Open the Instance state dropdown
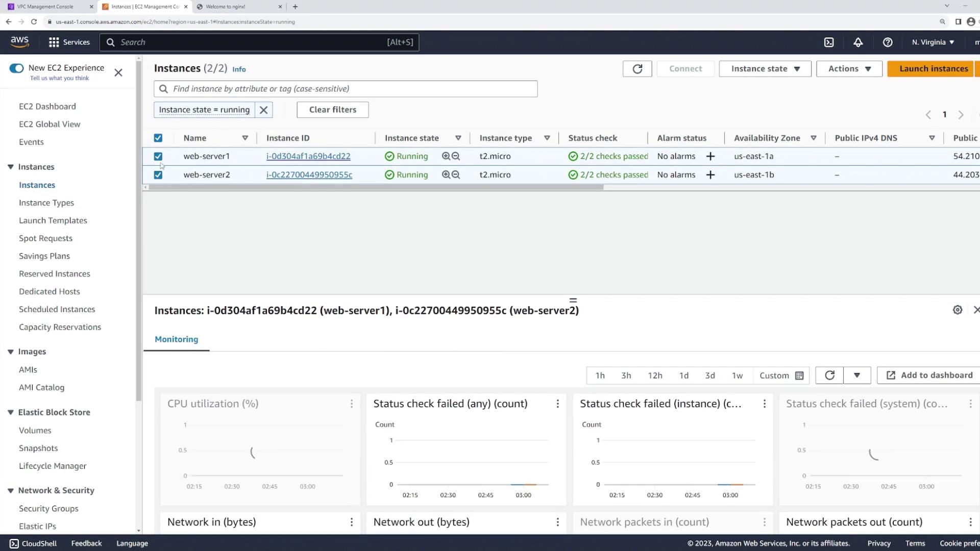This screenshot has width=980, height=551. 765,69
